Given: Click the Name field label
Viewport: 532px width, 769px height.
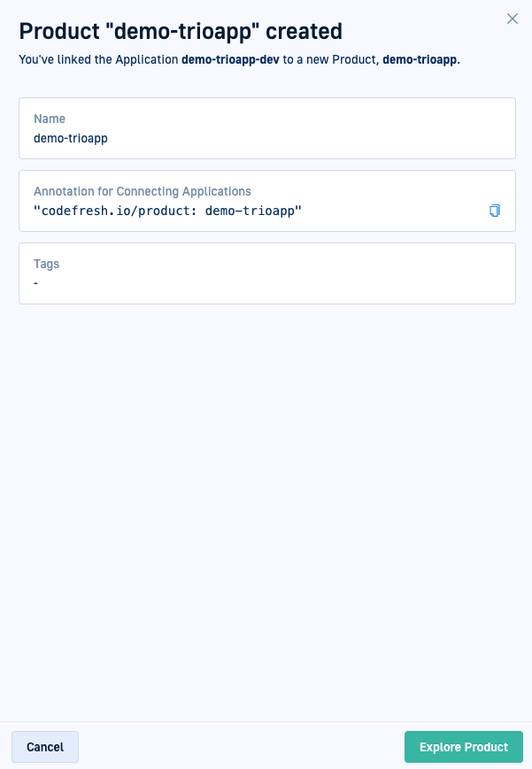Looking at the screenshot, I should (x=50, y=119).
